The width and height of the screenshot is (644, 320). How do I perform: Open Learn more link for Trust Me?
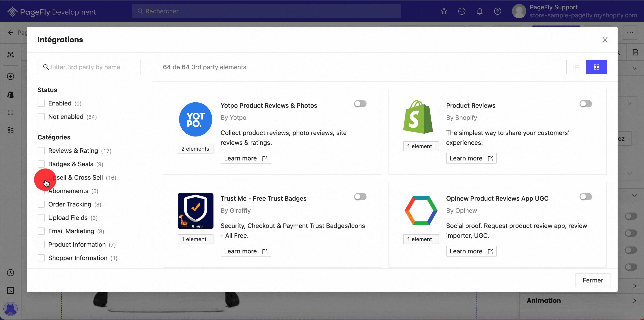[x=246, y=251]
